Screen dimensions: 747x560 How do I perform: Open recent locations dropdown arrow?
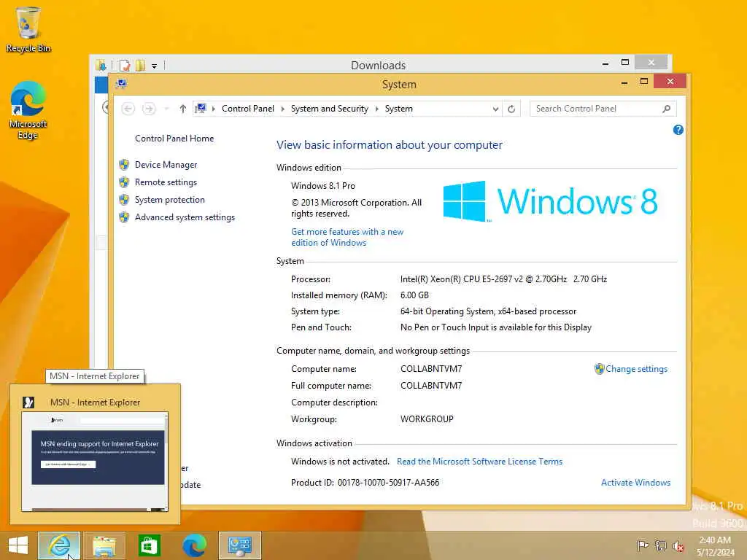click(166, 109)
